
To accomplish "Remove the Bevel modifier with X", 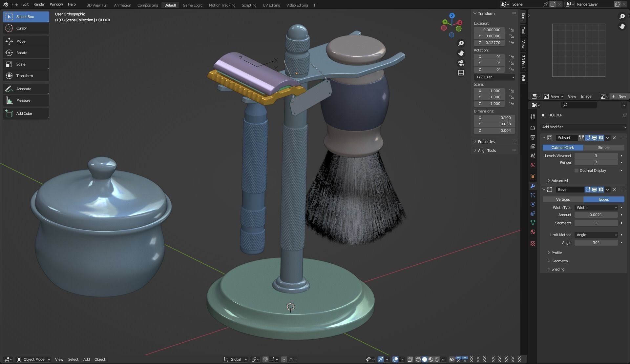I will click(x=614, y=190).
